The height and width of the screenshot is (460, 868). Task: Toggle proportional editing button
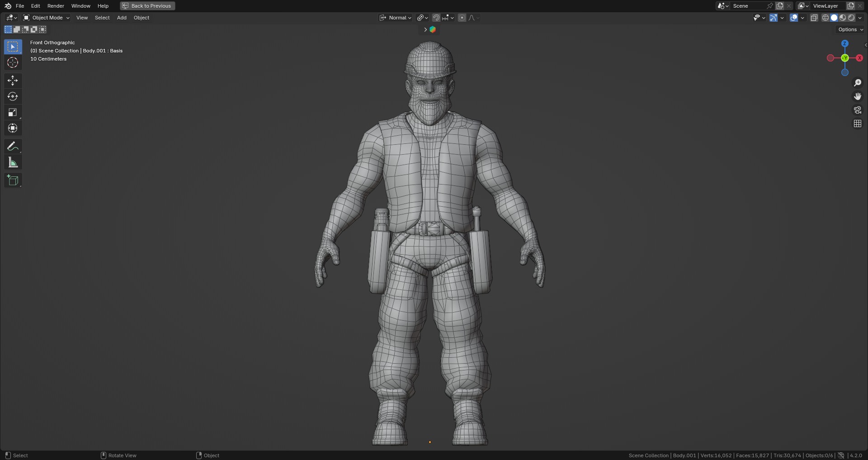(462, 18)
